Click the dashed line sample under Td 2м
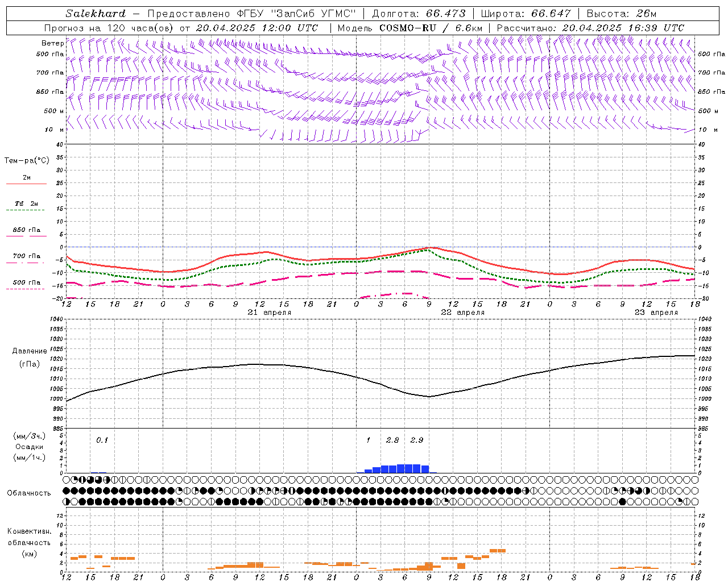The width and height of the screenshot is (728, 582). [25, 210]
